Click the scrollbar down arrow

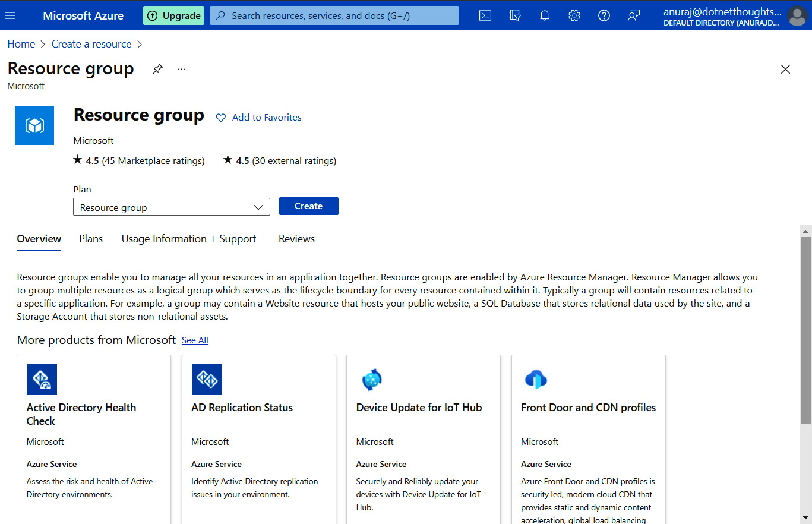[x=805, y=517]
